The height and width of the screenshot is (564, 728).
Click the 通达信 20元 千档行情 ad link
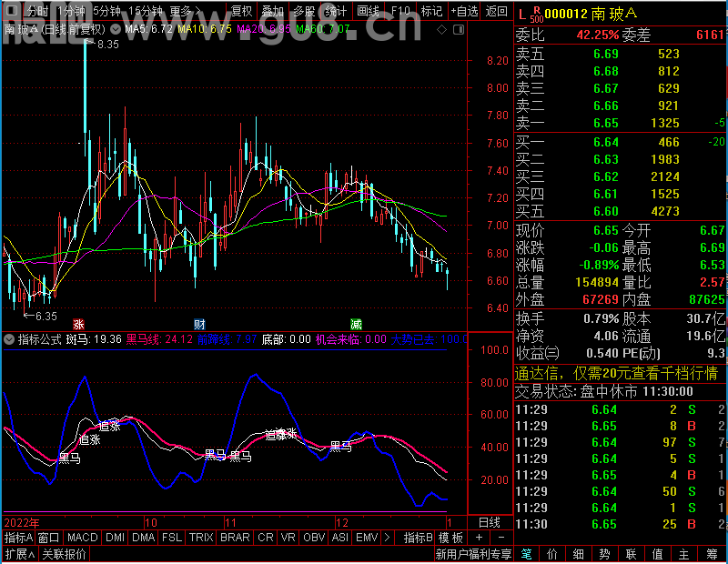point(617,374)
